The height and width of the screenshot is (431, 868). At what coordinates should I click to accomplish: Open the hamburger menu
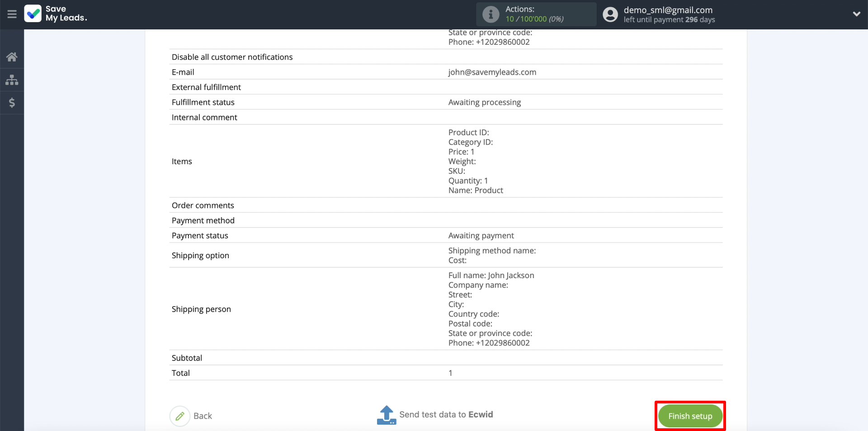12,14
